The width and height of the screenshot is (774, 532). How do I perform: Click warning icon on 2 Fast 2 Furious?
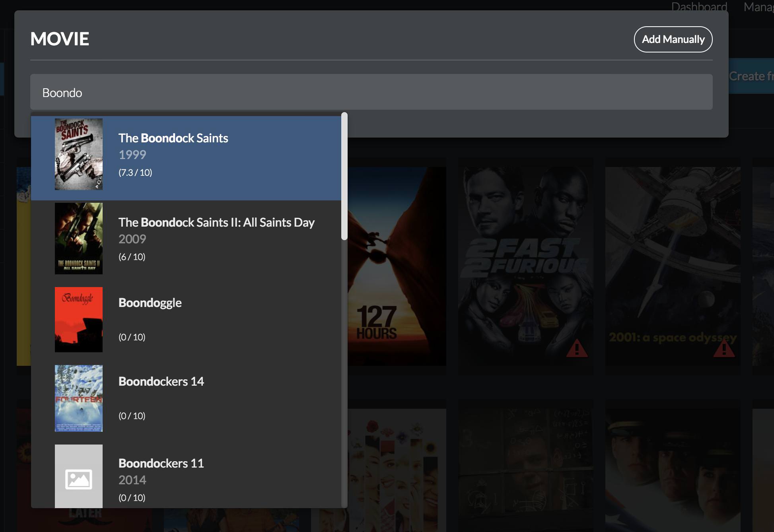tap(577, 348)
